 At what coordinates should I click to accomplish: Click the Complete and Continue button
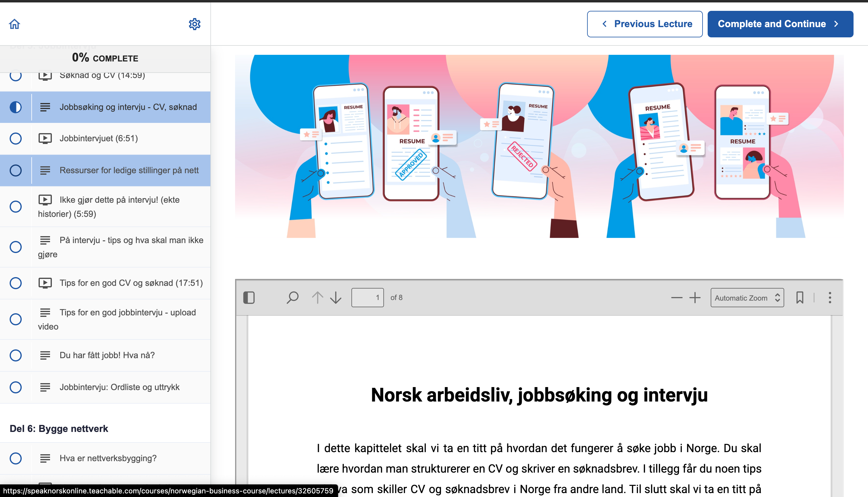780,24
